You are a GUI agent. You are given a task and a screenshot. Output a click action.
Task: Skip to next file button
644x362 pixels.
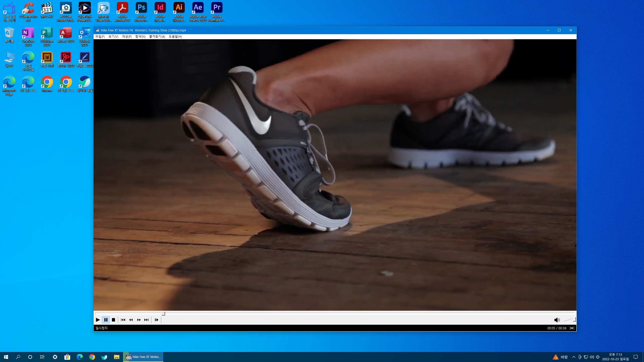[146, 320]
